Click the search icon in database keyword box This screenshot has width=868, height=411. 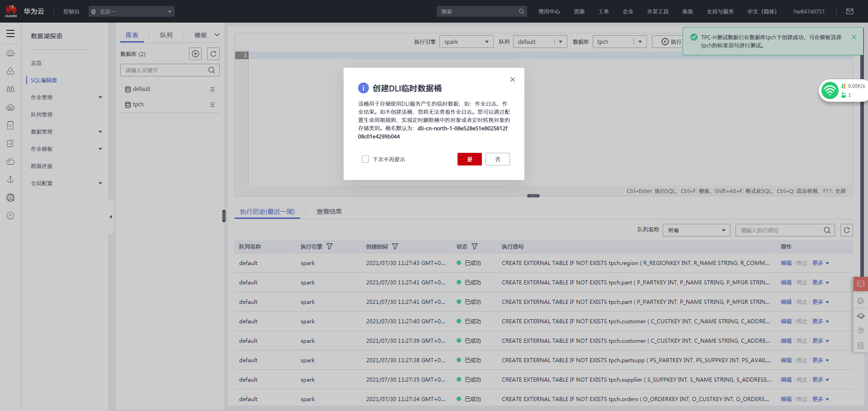point(212,70)
